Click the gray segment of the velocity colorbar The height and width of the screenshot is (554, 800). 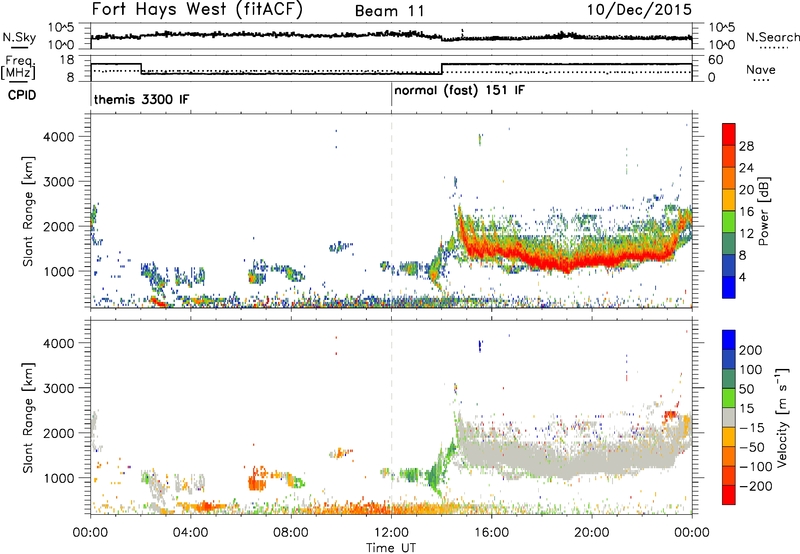point(729,418)
